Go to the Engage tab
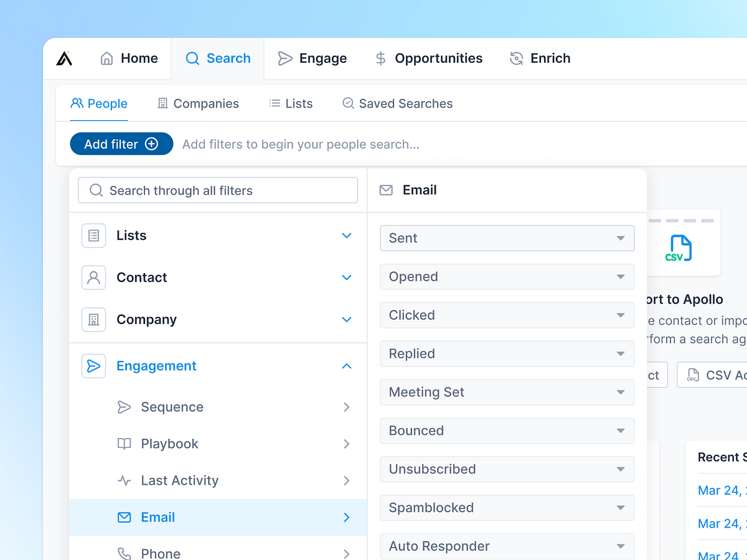 pyautogui.click(x=312, y=58)
